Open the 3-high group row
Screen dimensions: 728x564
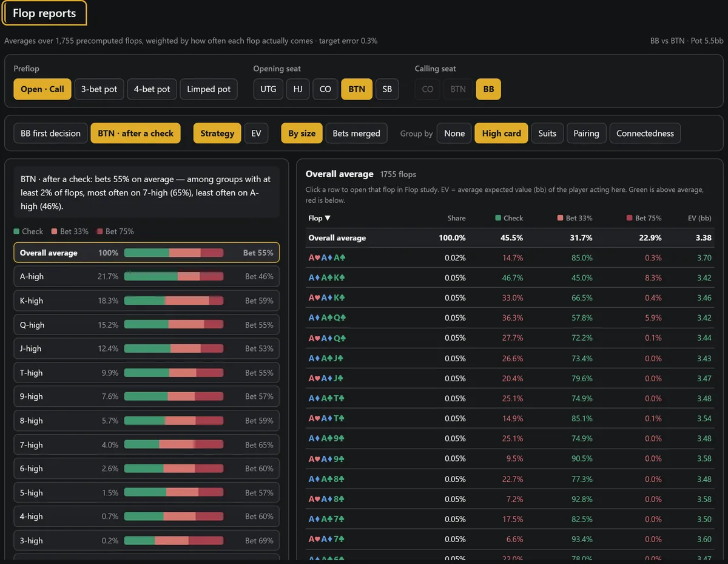coord(146,541)
